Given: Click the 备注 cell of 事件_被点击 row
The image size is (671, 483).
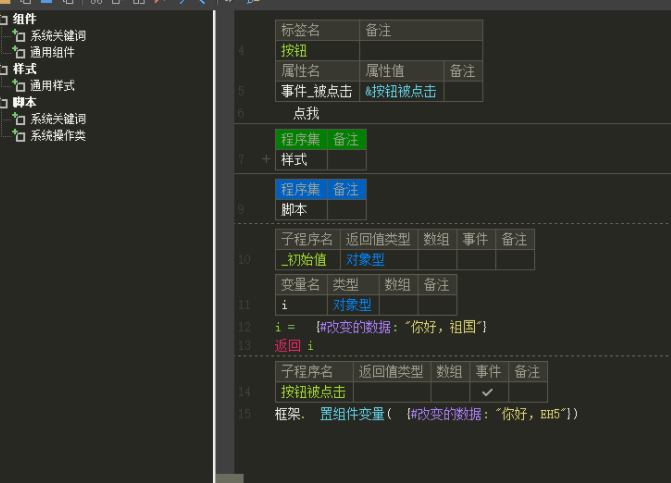Looking at the screenshot, I should coord(463,91).
